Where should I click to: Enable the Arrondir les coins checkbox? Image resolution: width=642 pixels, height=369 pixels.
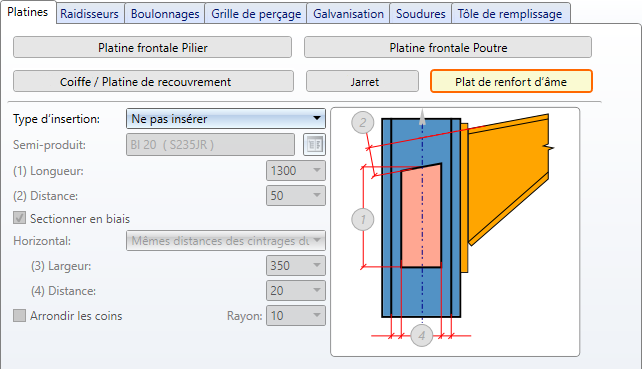(19, 316)
